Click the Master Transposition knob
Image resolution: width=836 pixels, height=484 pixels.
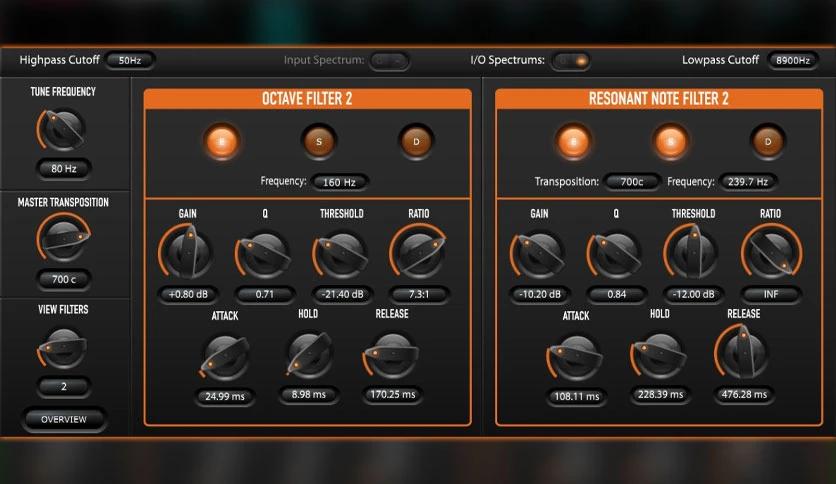(63, 238)
